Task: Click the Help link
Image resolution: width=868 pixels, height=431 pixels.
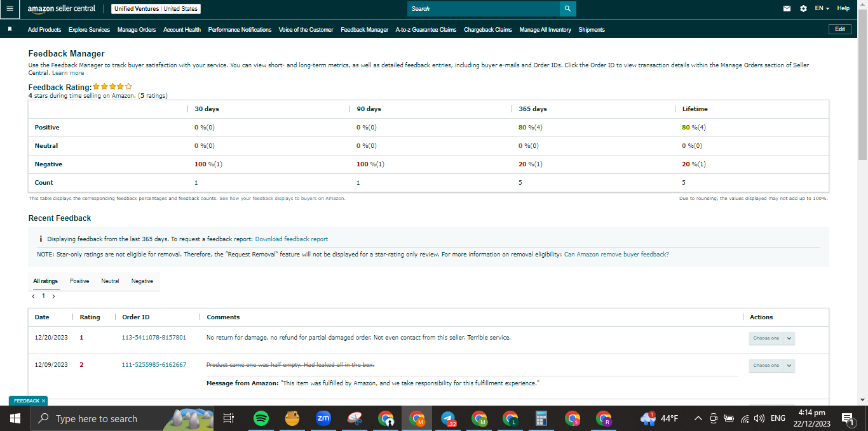Action: pos(843,9)
